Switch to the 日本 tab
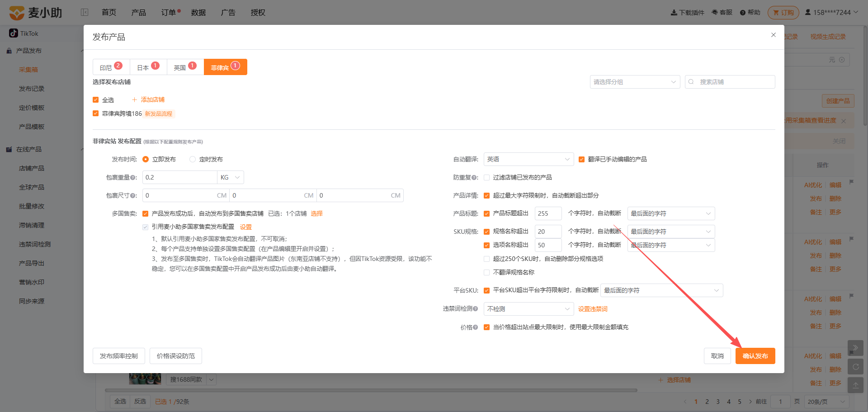The image size is (868, 412). 148,67
